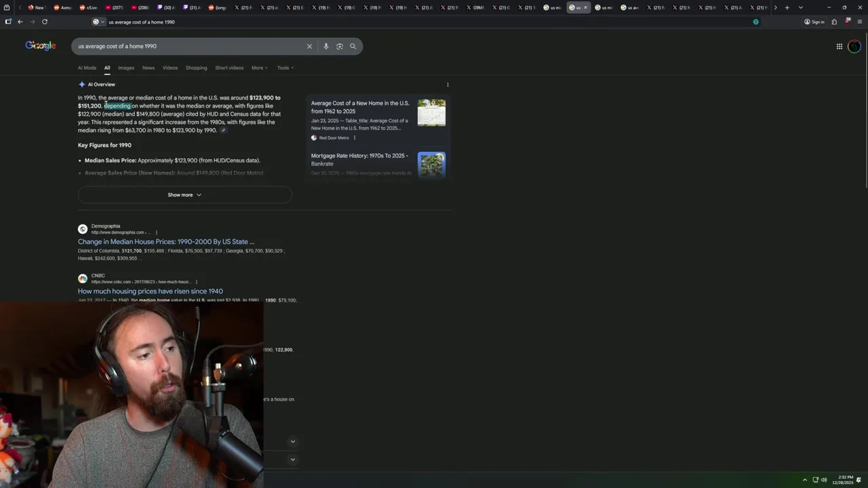Go forward in the browser

tap(32, 22)
